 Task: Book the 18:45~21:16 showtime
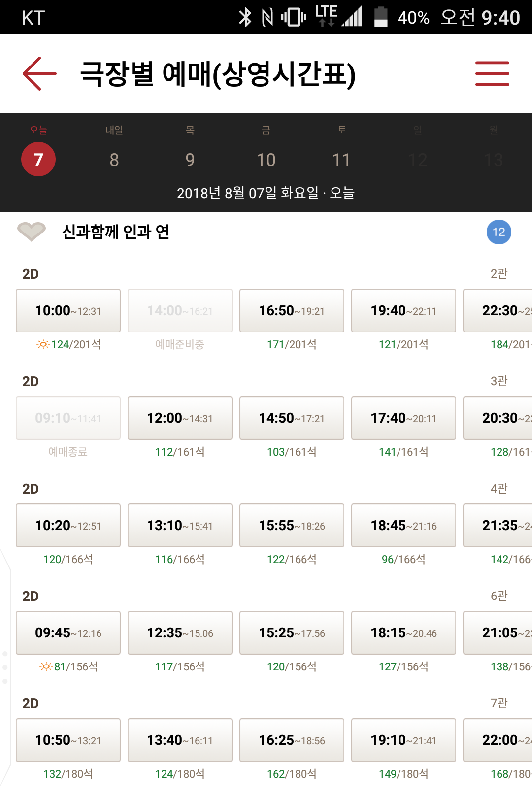pyautogui.click(x=403, y=526)
